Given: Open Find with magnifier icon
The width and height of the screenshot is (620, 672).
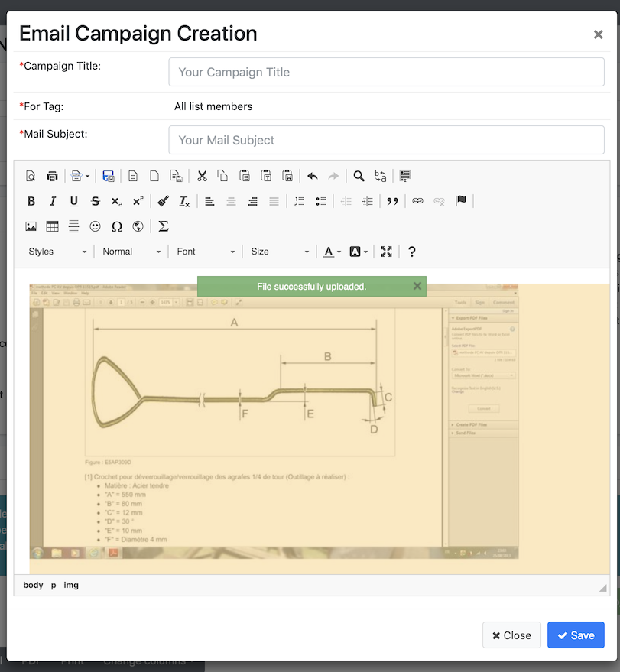Looking at the screenshot, I should point(359,176).
